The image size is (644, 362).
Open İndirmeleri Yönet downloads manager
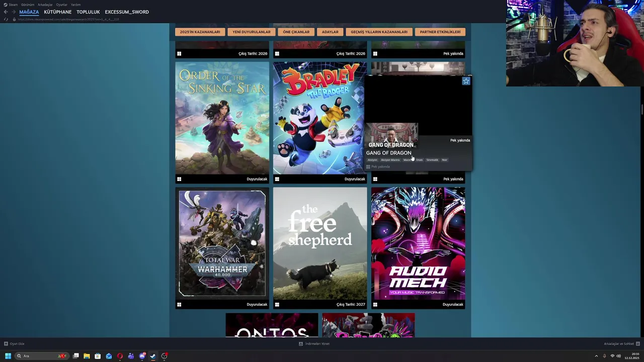click(x=317, y=344)
